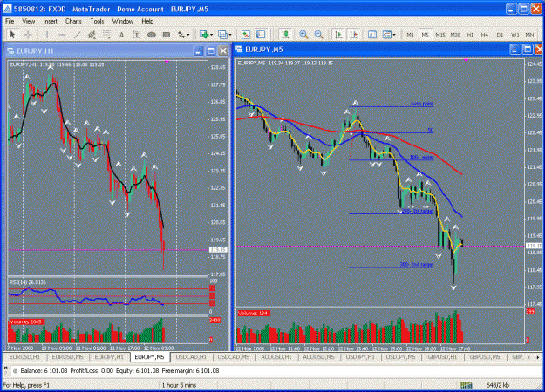Image resolution: width=545 pixels, height=392 pixels.
Task: Open the File menu
Action: [10, 21]
